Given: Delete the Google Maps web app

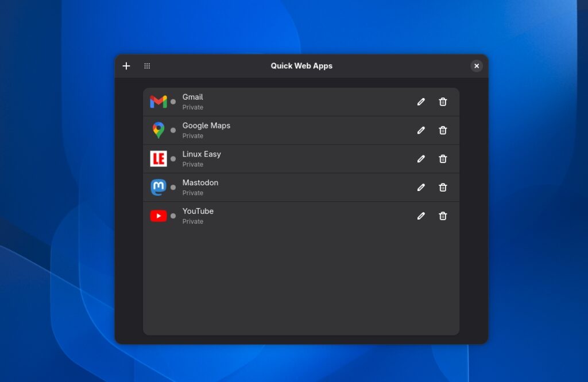Looking at the screenshot, I should [443, 130].
